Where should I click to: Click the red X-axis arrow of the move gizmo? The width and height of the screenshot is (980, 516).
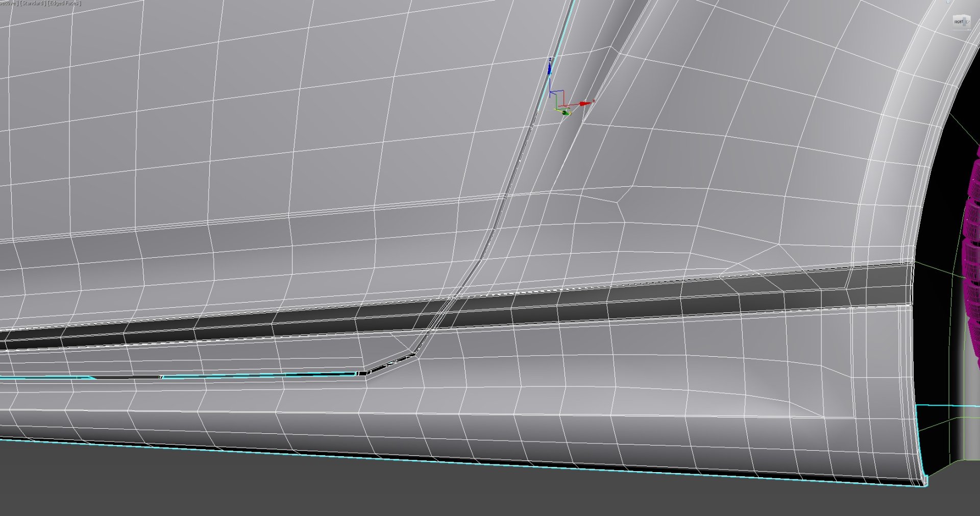pyautogui.click(x=585, y=104)
